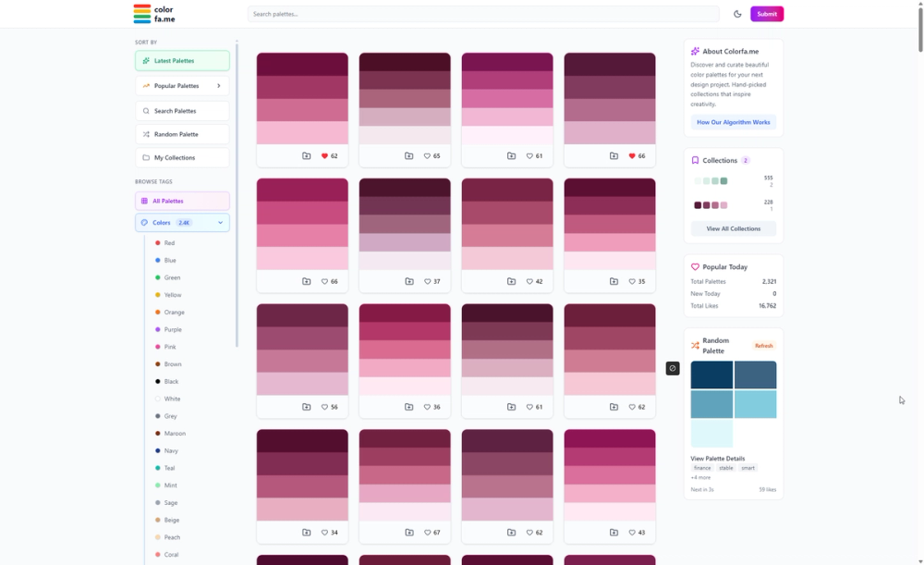Click the Popular Today heart icon

695,266
